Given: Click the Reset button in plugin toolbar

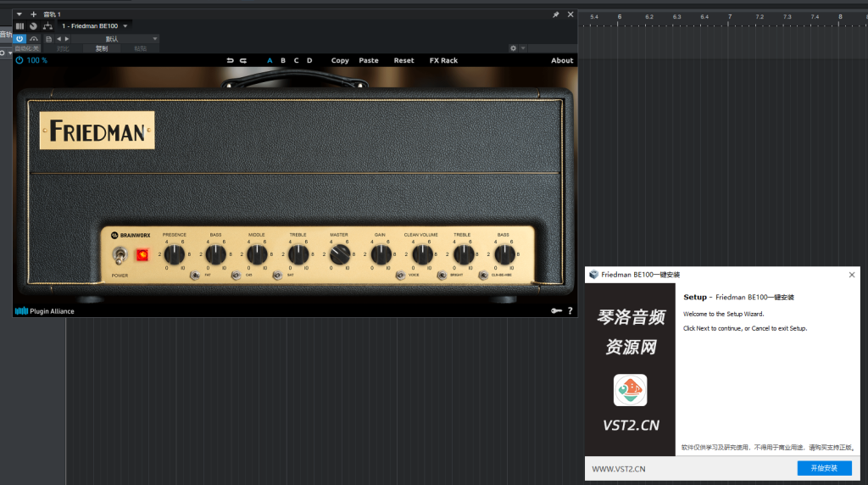Looking at the screenshot, I should point(403,60).
